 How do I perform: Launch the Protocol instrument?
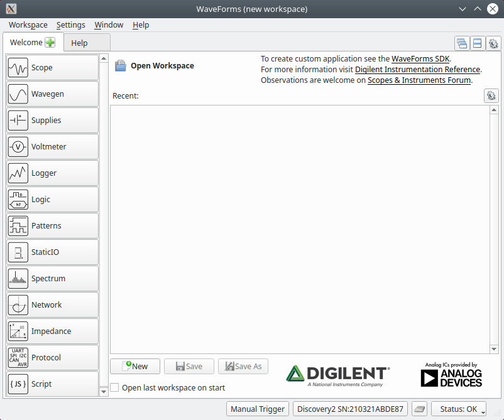[x=52, y=357]
